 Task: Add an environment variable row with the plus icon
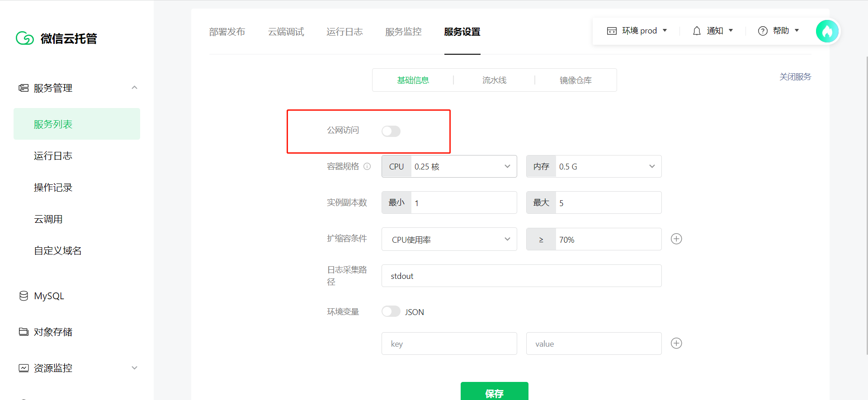click(676, 343)
